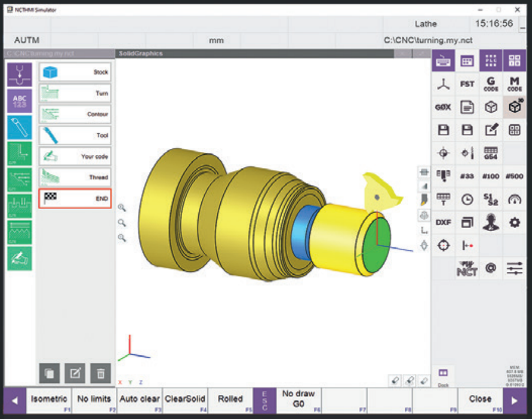The width and height of the screenshot is (532, 419).
Task: Toggle Rolled display mode (F5)
Action: tap(231, 400)
